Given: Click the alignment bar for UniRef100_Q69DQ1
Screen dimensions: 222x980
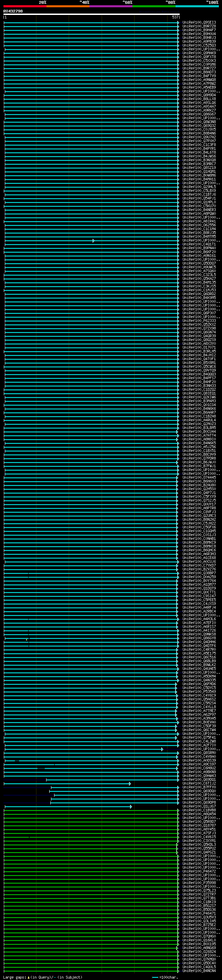Looking at the screenshot, I should 113,780.
